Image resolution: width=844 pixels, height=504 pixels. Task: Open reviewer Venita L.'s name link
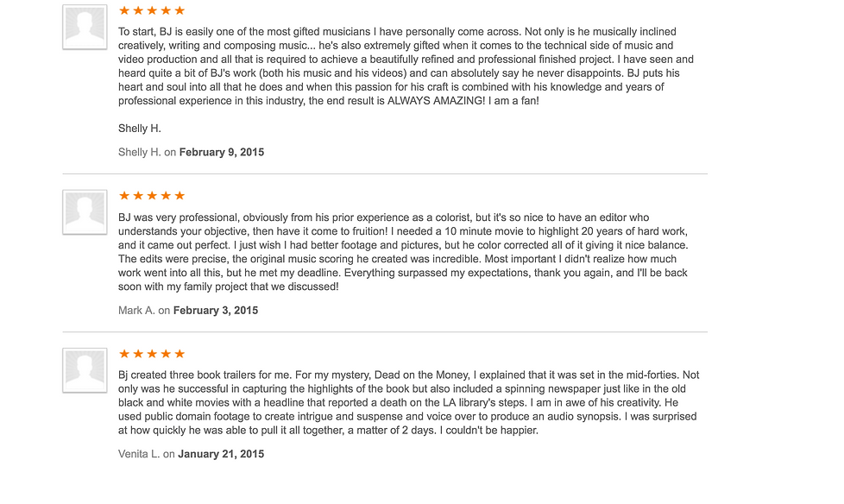[x=139, y=454]
